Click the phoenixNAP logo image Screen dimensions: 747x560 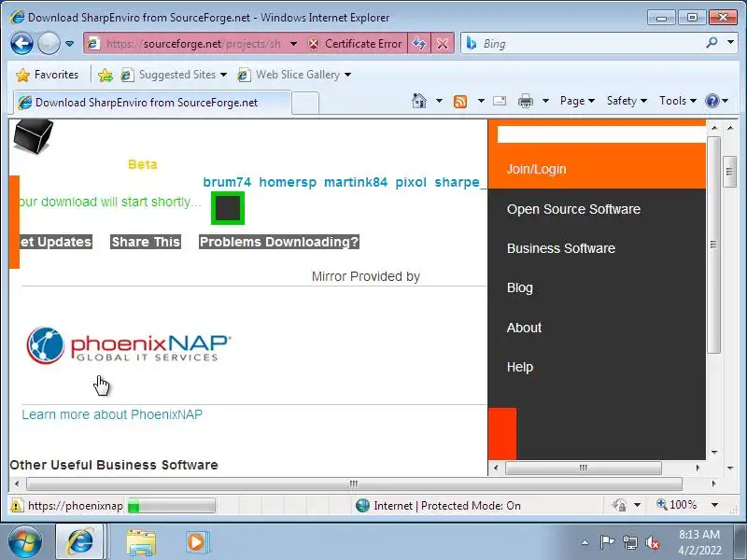129,345
